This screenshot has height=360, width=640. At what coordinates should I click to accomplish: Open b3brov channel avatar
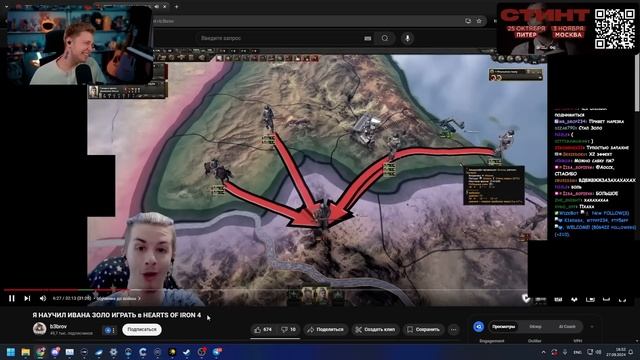coord(40,329)
